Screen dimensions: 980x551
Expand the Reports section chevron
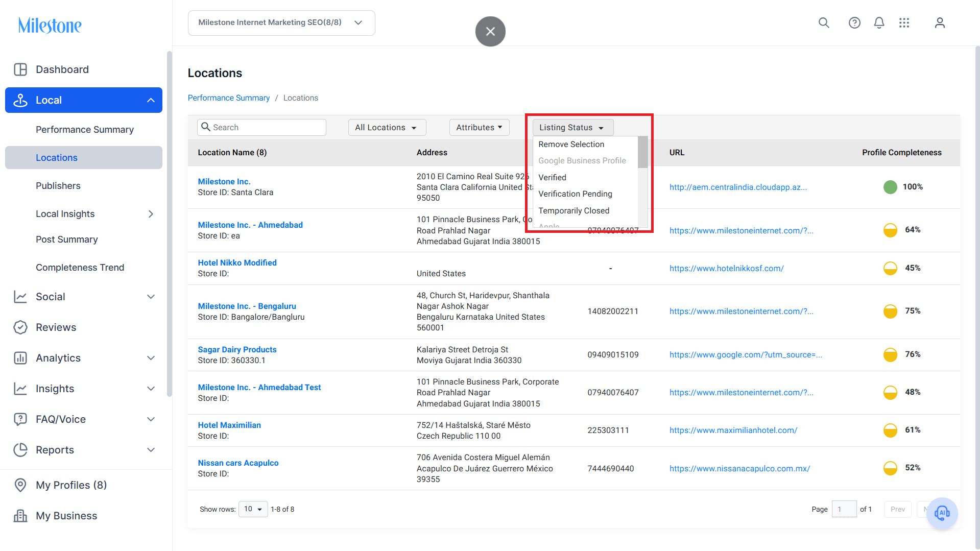(151, 450)
